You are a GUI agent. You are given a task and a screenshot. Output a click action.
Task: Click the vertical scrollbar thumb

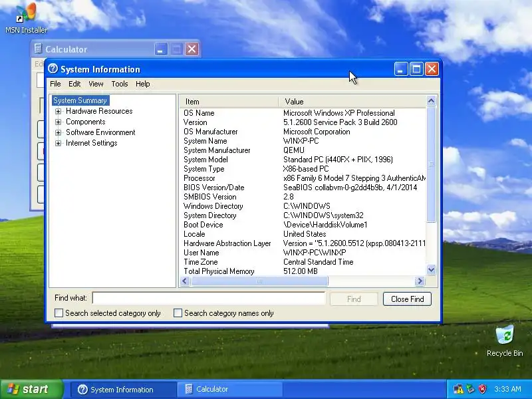431,165
